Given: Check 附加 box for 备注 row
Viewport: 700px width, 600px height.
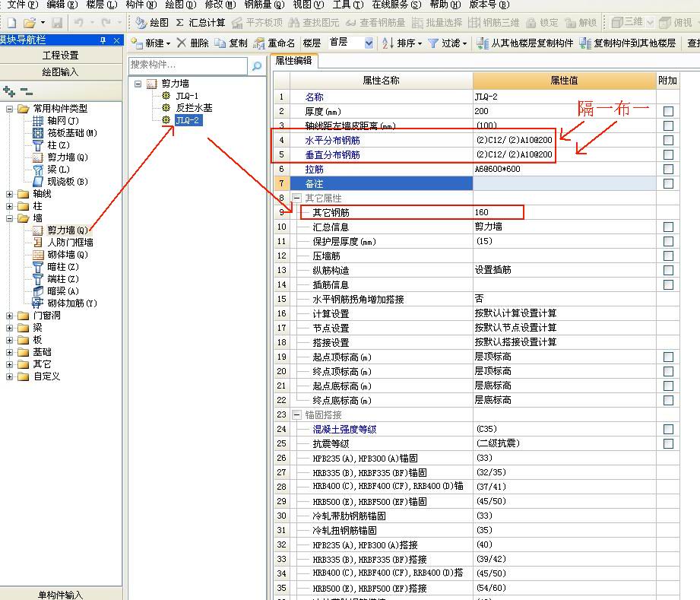Looking at the screenshot, I should 668,183.
